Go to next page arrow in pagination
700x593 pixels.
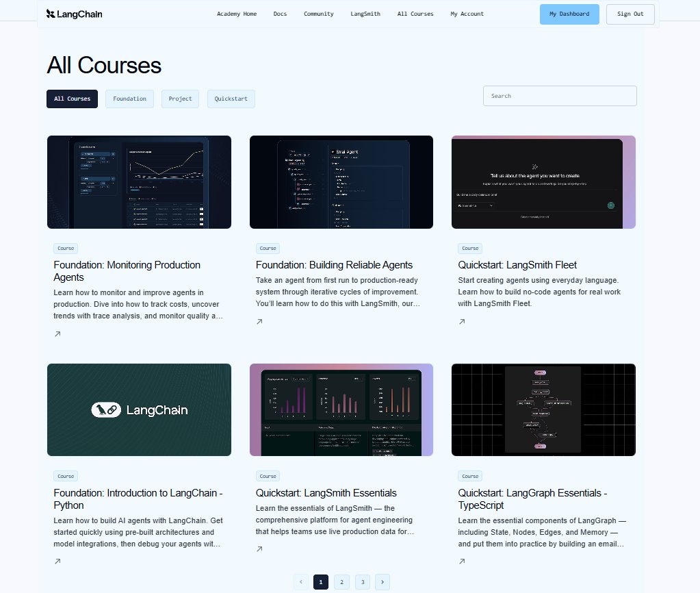(x=382, y=582)
